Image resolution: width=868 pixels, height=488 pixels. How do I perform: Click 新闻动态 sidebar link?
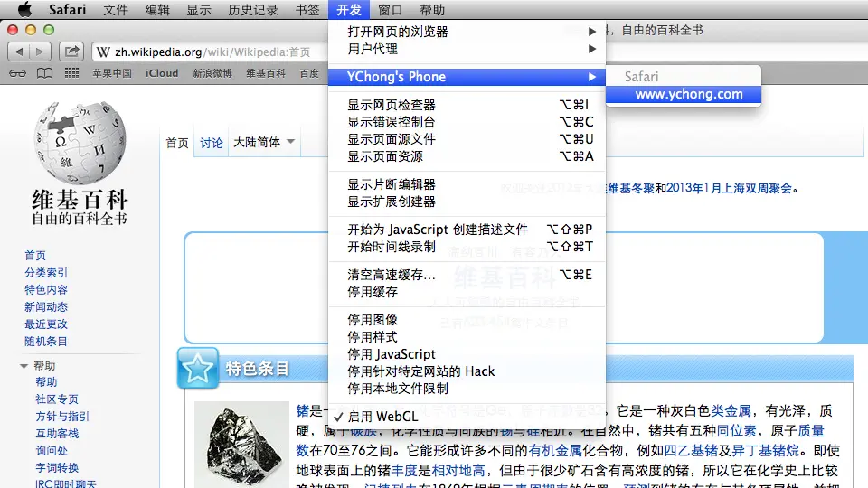[x=46, y=306]
